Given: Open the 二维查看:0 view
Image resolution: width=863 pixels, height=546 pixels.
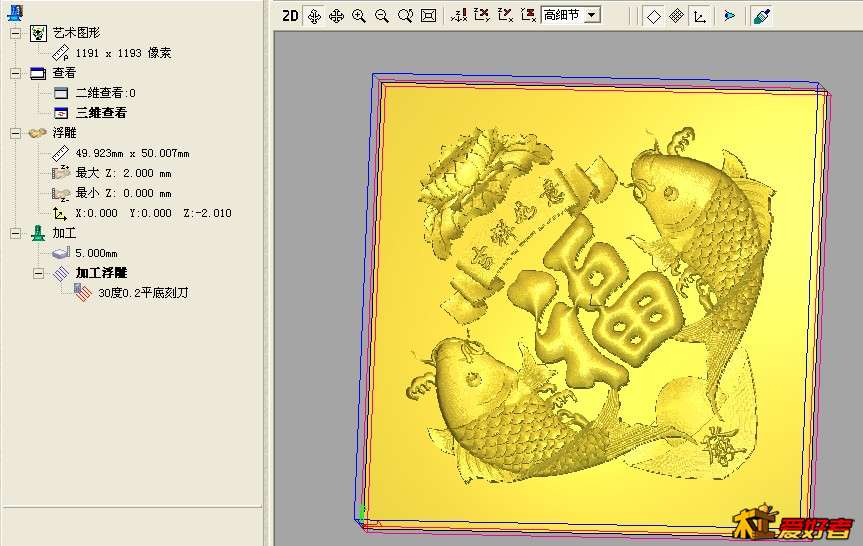Looking at the screenshot, I should pyautogui.click(x=106, y=93).
